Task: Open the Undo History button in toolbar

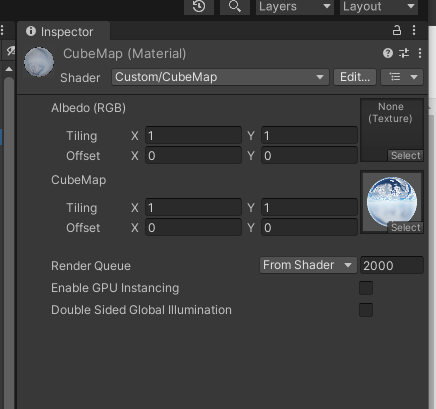Action: (199, 7)
